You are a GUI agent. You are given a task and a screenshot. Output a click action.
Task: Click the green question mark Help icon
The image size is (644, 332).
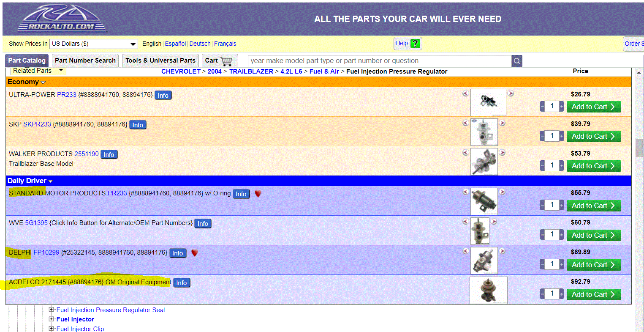pyautogui.click(x=416, y=44)
